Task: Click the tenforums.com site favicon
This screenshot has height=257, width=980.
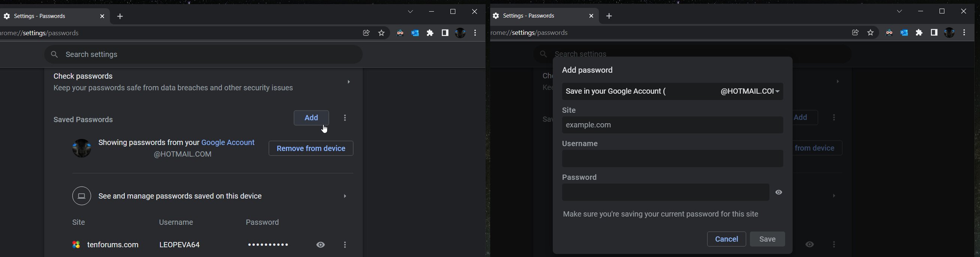Action: pos(76,245)
